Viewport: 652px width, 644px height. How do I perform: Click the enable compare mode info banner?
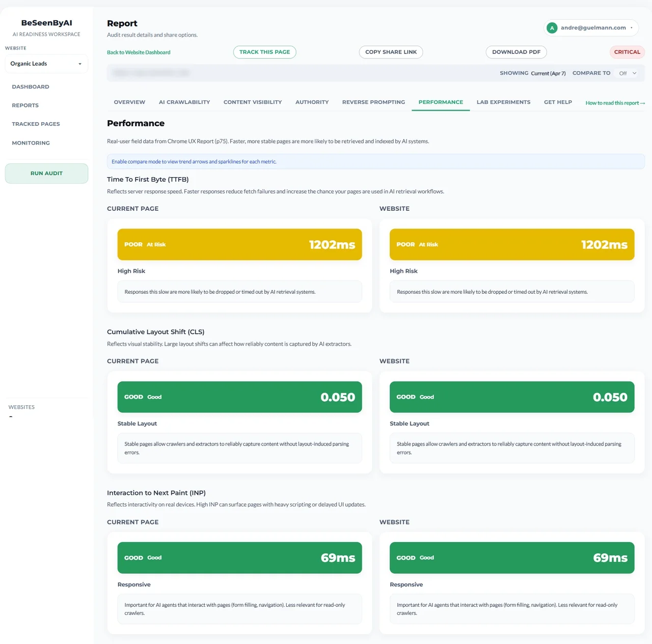click(376, 161)
